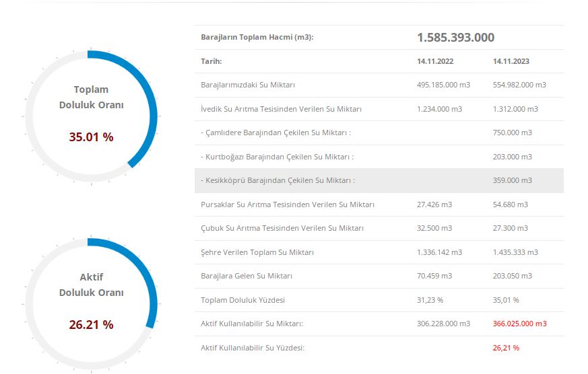Click the red 366.025.000 m3 value
588x374 pixels.
click(x=519, y=324)
